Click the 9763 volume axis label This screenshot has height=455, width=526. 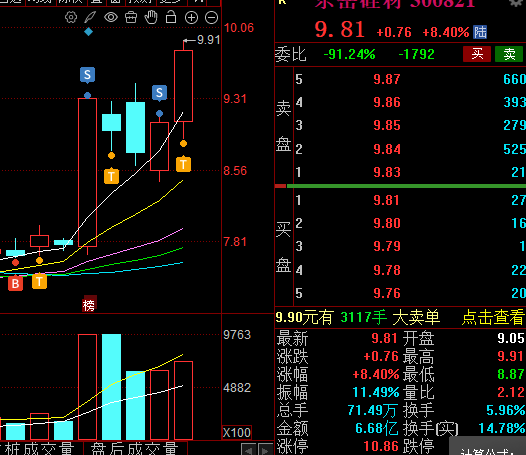click(237, 335)
